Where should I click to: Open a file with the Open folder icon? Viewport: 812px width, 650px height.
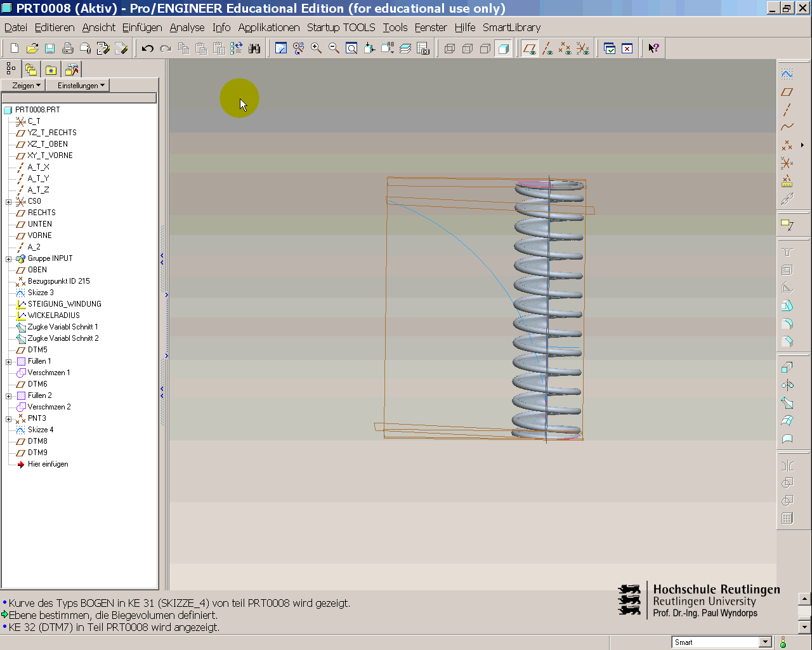[x=32, y=48]
